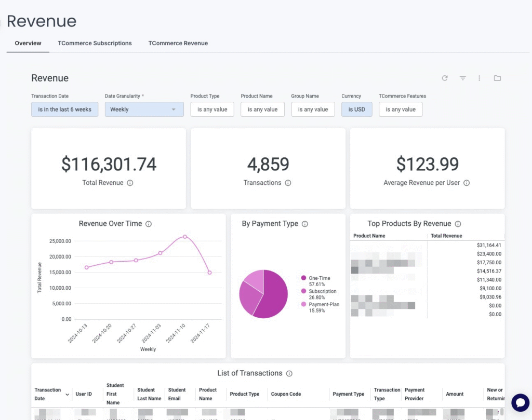Expand the Date Granularity Weekly dropdown
This screenshot has width=532, height=420.
[144, 110]
